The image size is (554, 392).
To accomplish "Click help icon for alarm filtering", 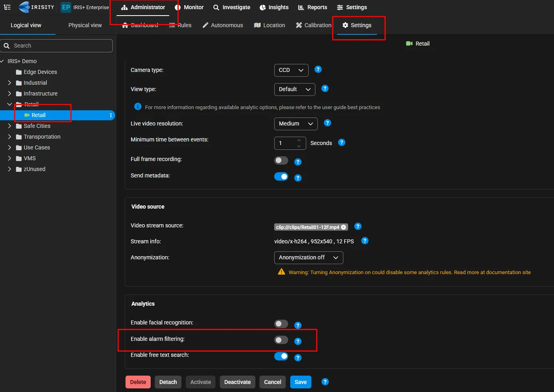I will point(298,341).
